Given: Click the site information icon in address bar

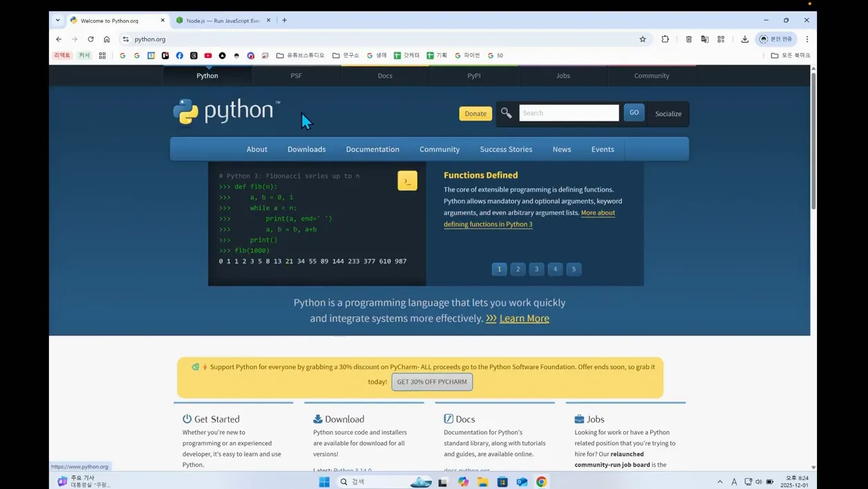Looking at the screenshot, I should pos(125,39).
